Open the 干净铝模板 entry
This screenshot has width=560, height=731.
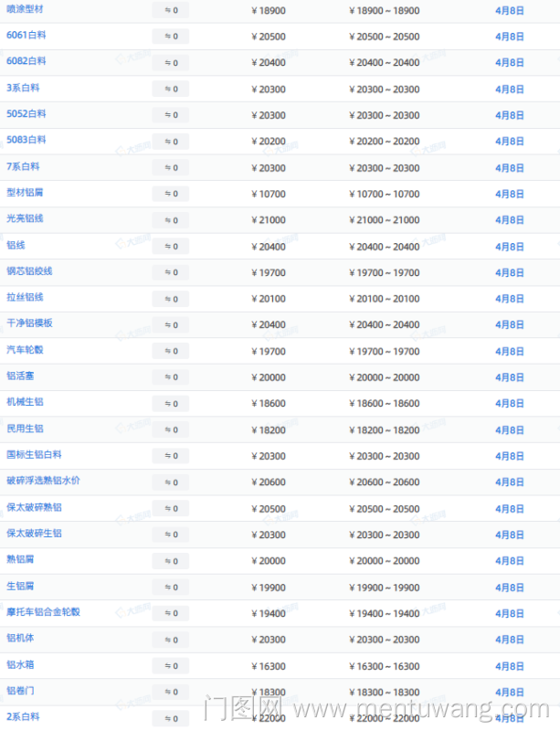click(29, 323)
